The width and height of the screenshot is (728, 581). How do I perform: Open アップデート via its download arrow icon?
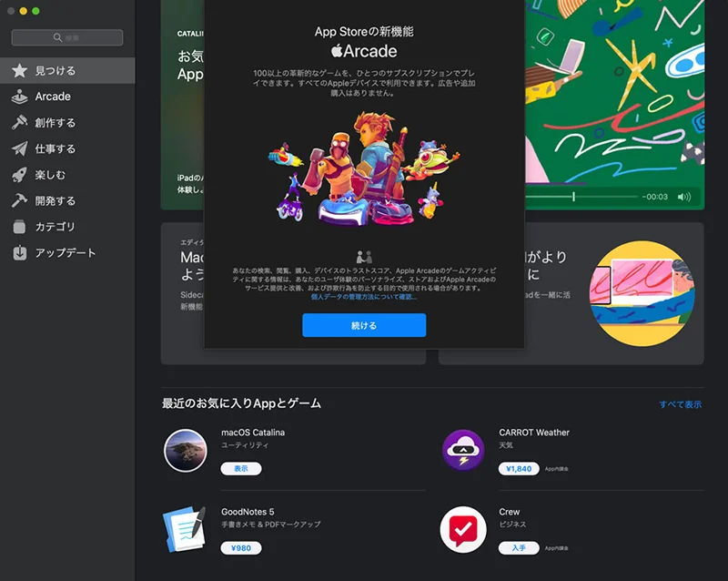[x=19, y=253]
